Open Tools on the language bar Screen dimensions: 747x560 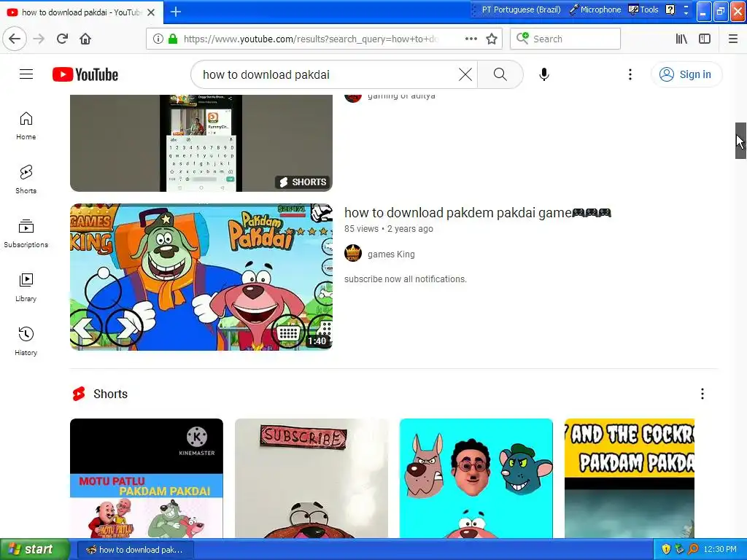643,9
